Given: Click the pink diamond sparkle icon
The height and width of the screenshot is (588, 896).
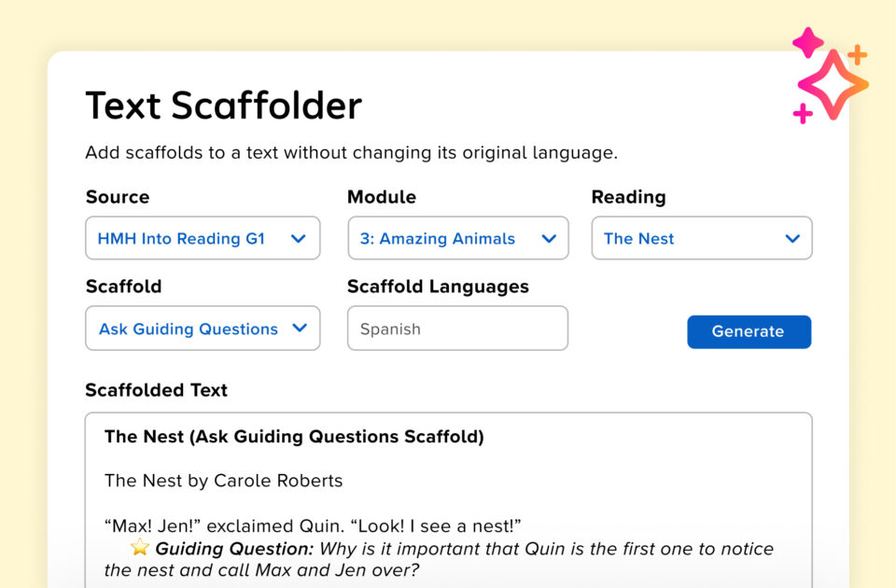Looking at the screenshot, I should 808,42.
